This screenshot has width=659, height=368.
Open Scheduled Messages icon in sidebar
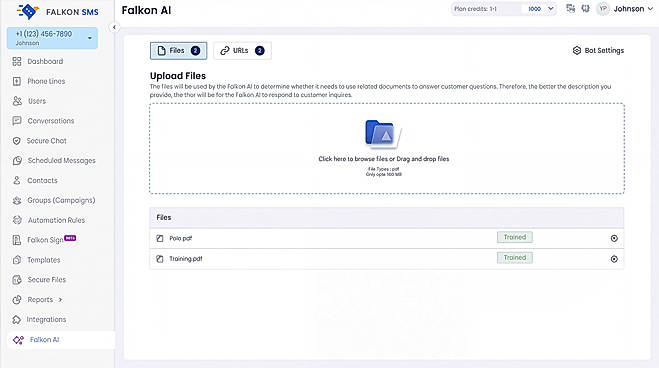coord(17,161)
